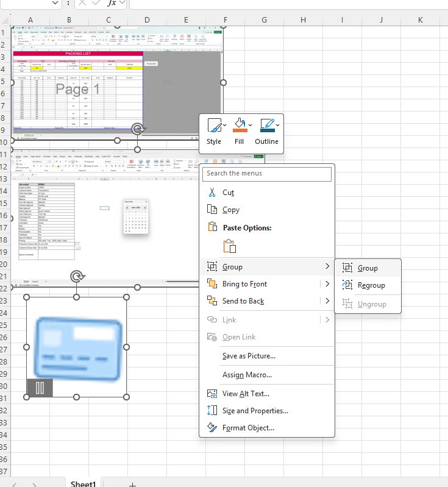
Task: Switch to the Sheet1 tab
Action: pyautogui.click(x=84, y=483)
